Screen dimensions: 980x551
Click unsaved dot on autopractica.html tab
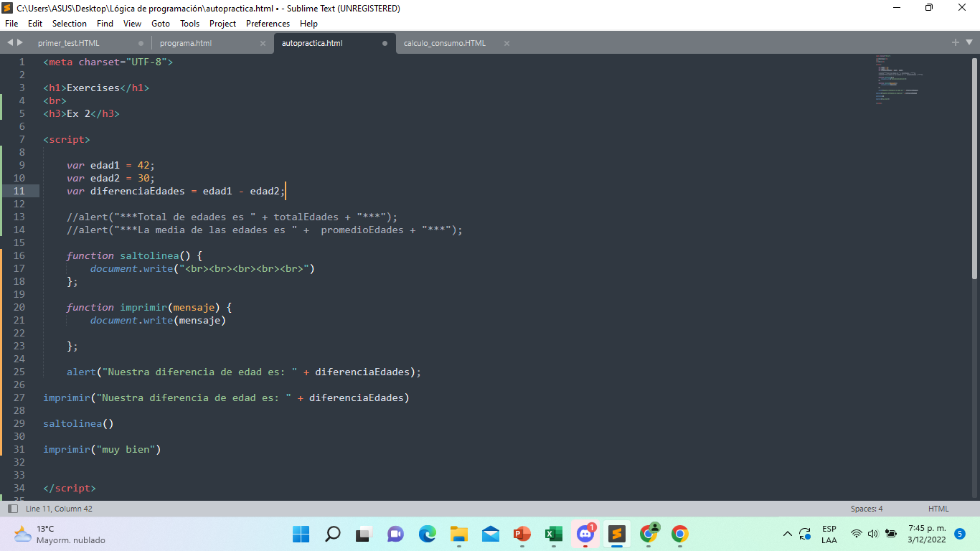(385, 43)
